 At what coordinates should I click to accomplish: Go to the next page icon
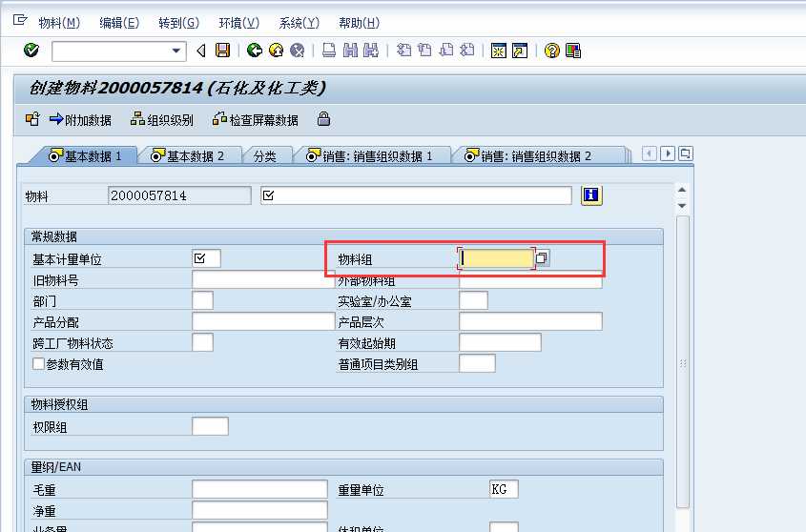[446, 51]
